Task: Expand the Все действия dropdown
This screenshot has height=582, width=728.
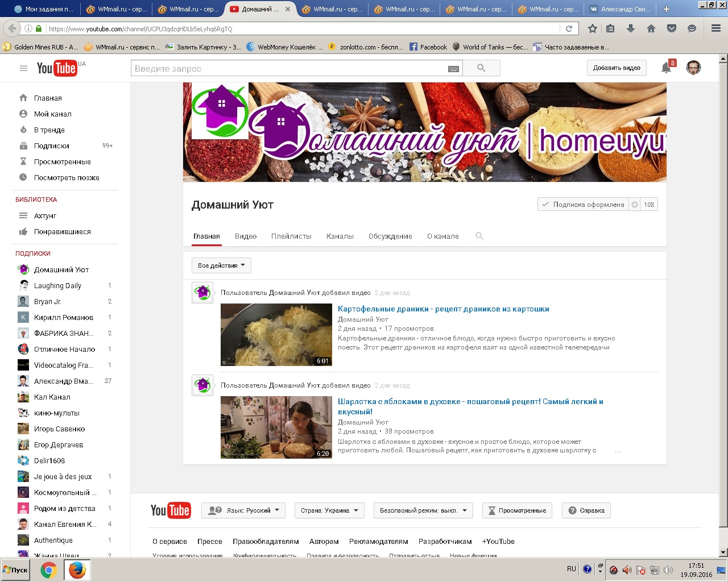Action: click(x=221, y=265)
